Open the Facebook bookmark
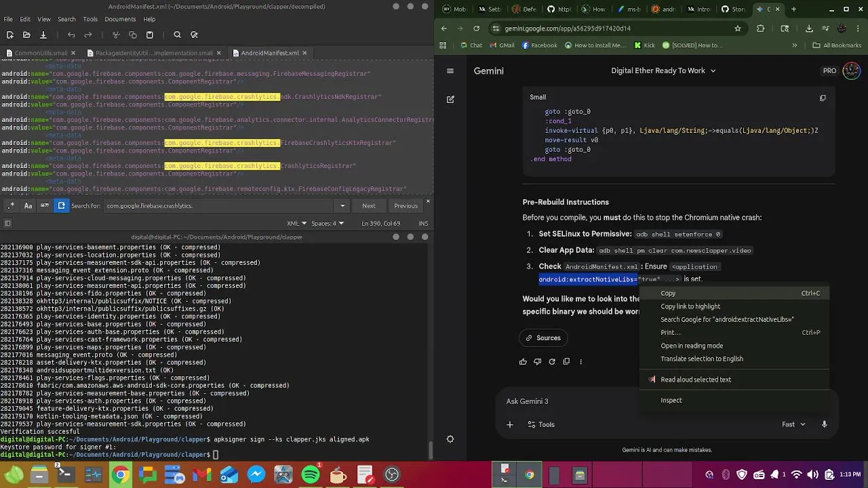868x488 pixels. click(x=539, y=45)
